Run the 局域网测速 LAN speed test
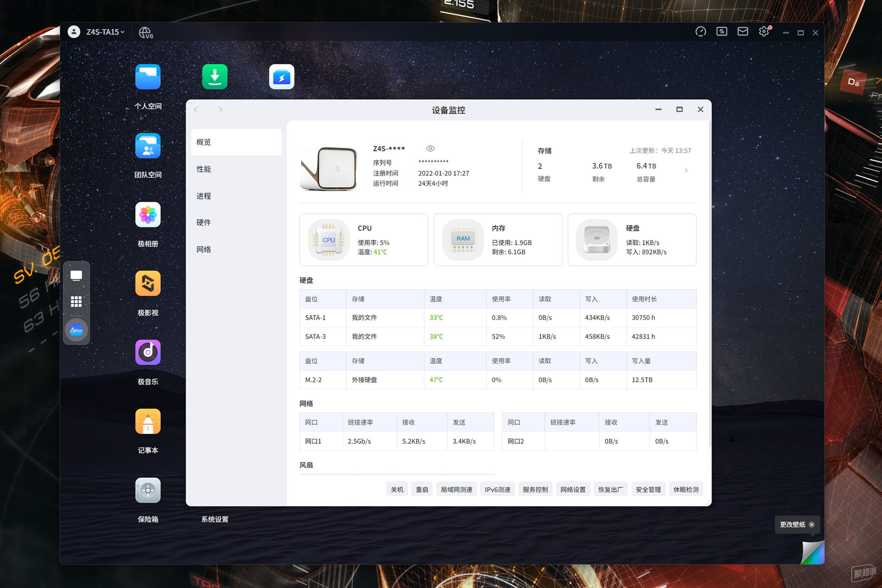Viewport: 882px width, 588px height. tap(456, 490)
